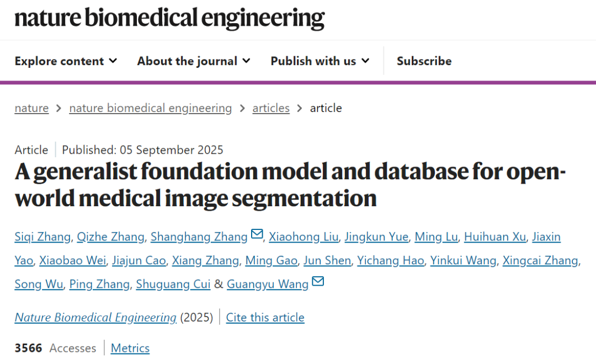Click email envelope icon beside Shanghang Zhang
This screenshot has height=364, width=596.
point(257,234)
